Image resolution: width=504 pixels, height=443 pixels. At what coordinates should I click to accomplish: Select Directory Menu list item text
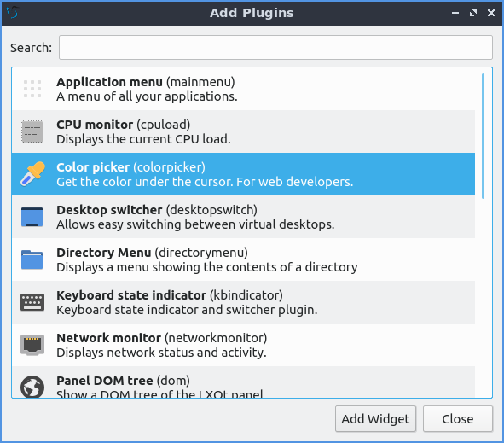point(207,259)
